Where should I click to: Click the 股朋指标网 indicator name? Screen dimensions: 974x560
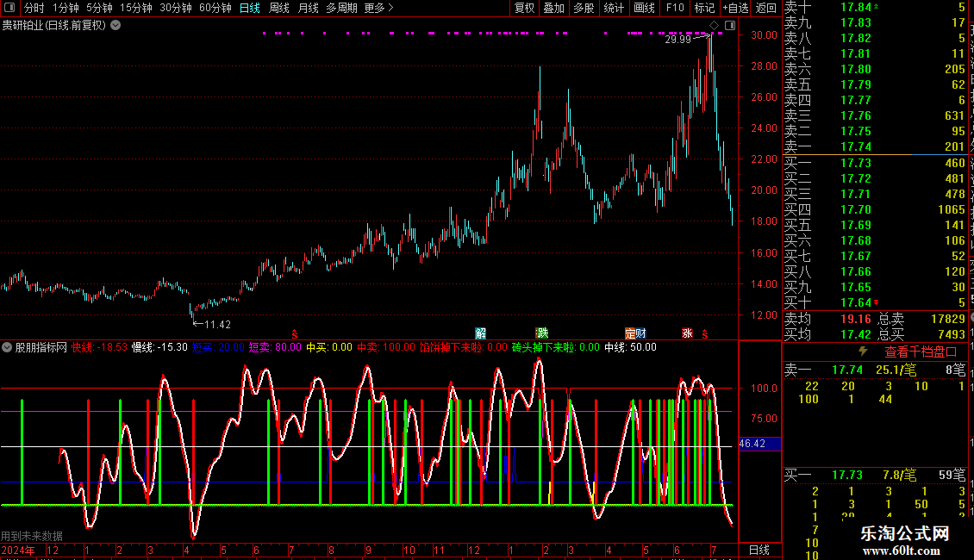(x=41, y=347)
